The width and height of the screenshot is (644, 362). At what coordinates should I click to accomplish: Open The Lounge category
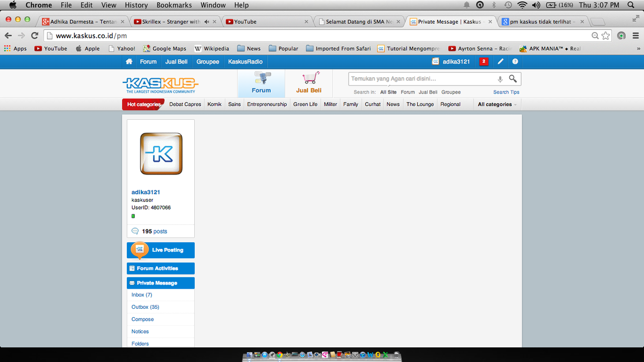click(420, 105)
